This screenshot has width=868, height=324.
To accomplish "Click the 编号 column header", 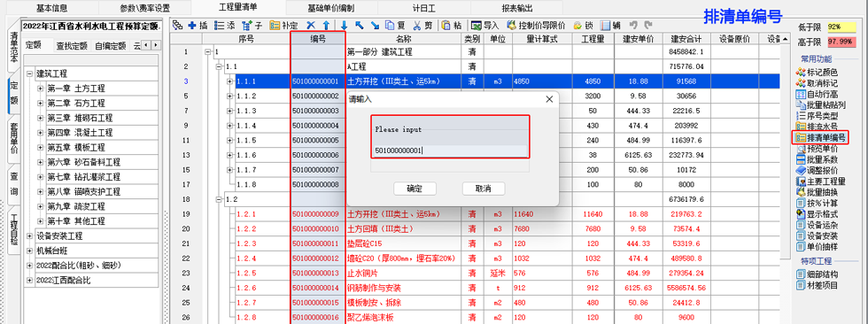I will pos(318,39).
